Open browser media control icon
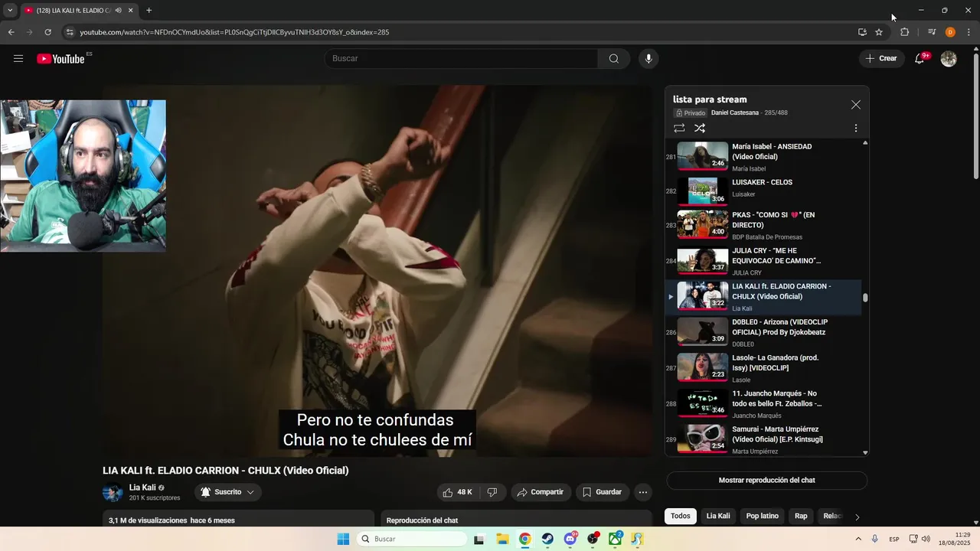 (932, 32)
